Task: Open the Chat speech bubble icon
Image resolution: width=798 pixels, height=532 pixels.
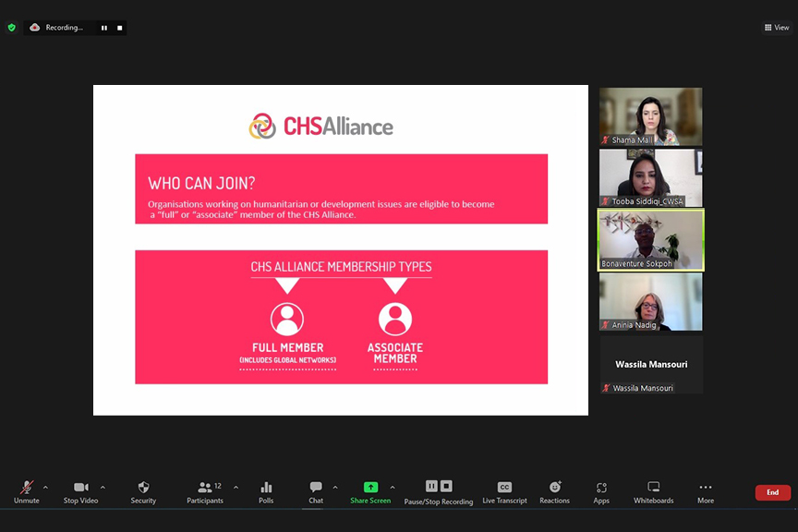Action: [x=316, y=487]
